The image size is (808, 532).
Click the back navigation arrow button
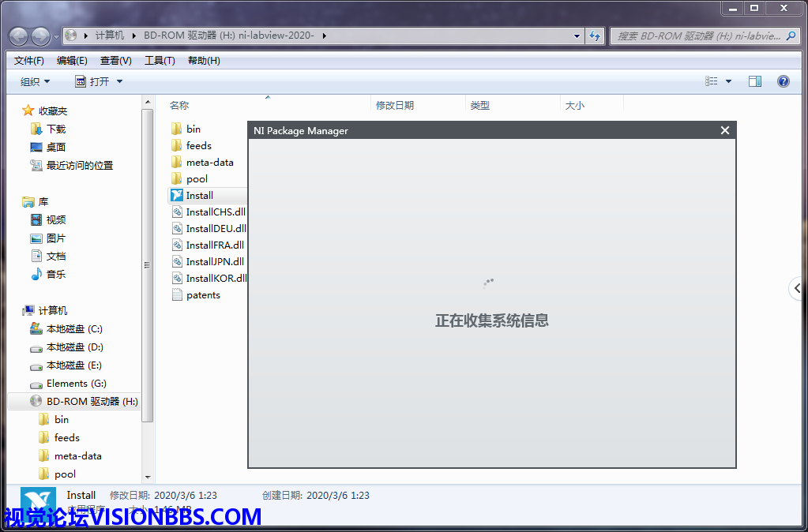(19, 36)
